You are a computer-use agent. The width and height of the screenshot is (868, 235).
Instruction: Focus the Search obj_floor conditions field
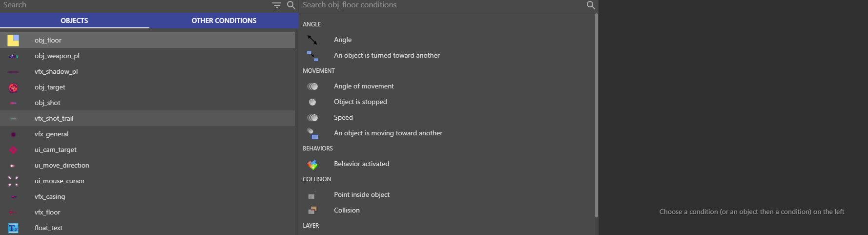[x=439, y=5]
